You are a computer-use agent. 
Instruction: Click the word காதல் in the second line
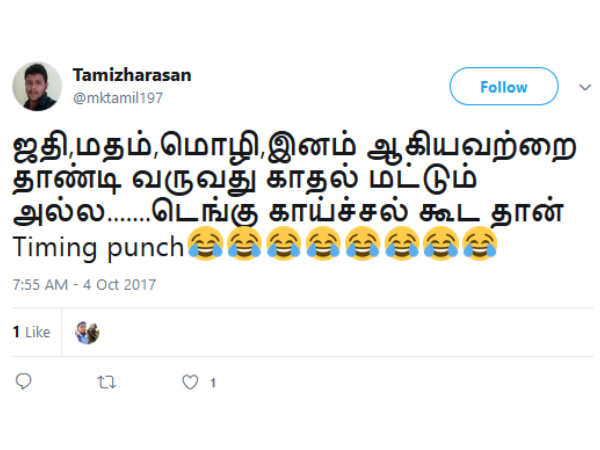click(x=312, y=178)
